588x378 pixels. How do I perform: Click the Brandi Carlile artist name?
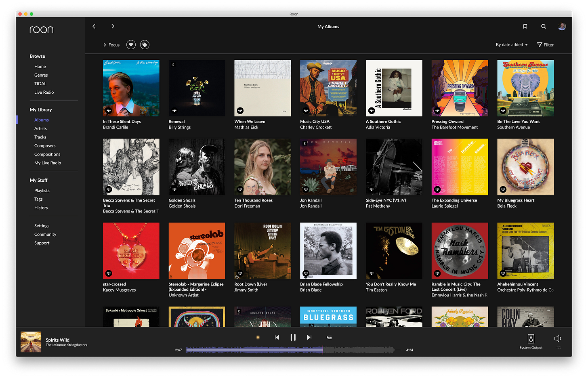(115, 127)
